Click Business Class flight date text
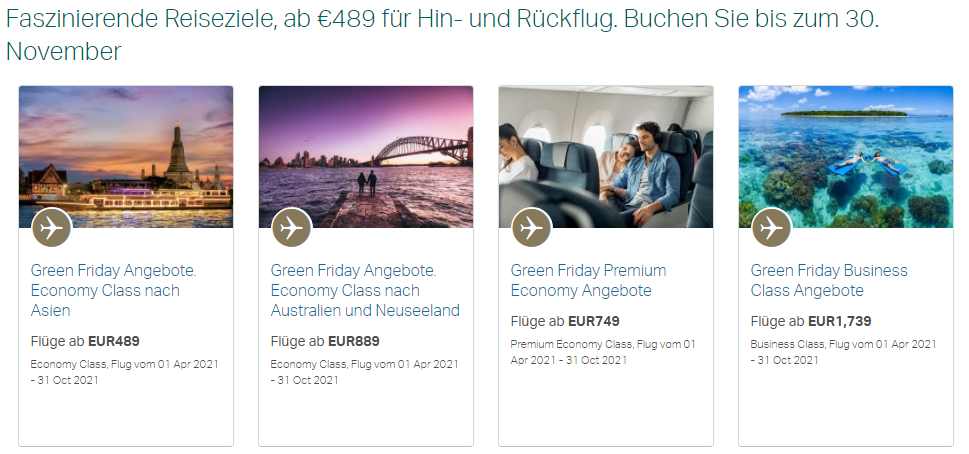The height and width of the screenshot is (454, 969). [x=843, y=352]
